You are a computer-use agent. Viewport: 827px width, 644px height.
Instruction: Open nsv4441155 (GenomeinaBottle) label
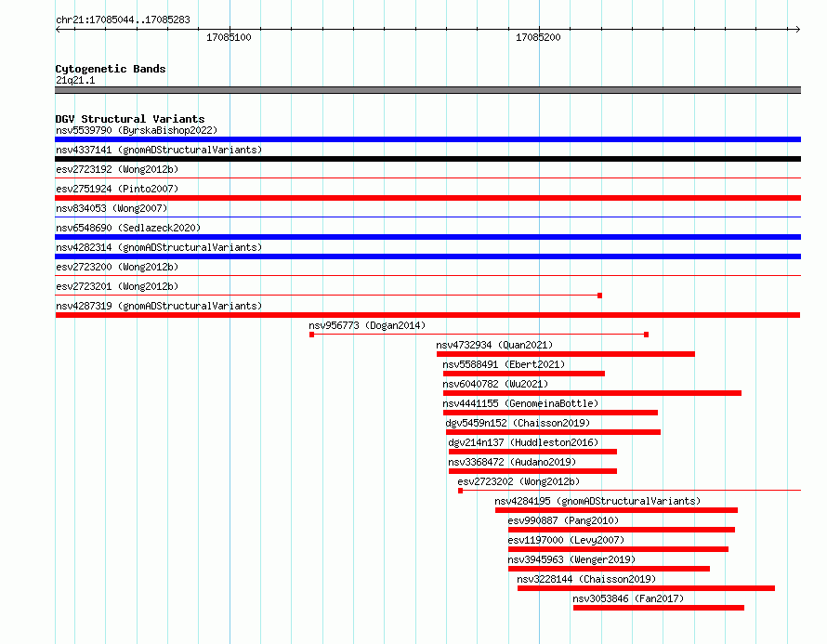click(x=520, y=403)
